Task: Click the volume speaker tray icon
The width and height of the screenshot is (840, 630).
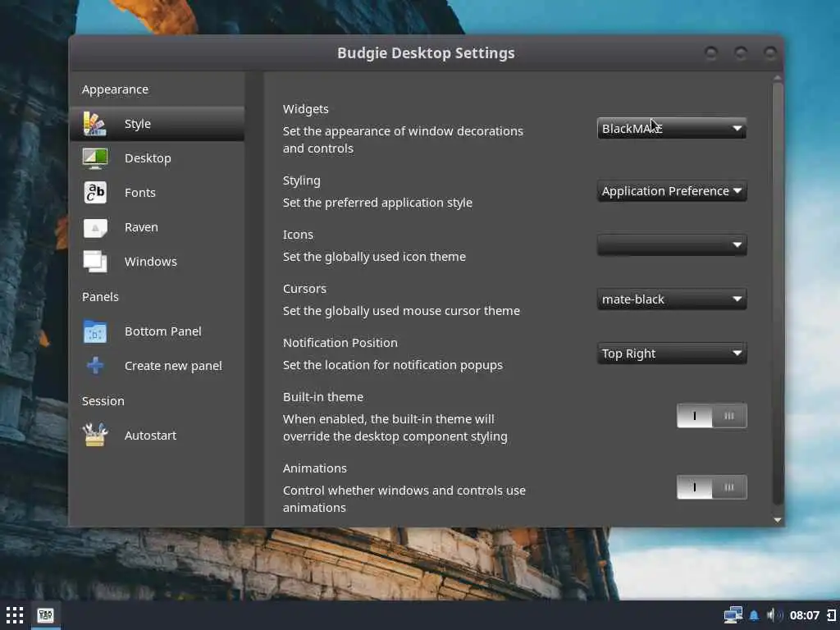Action: click(774, 615)
